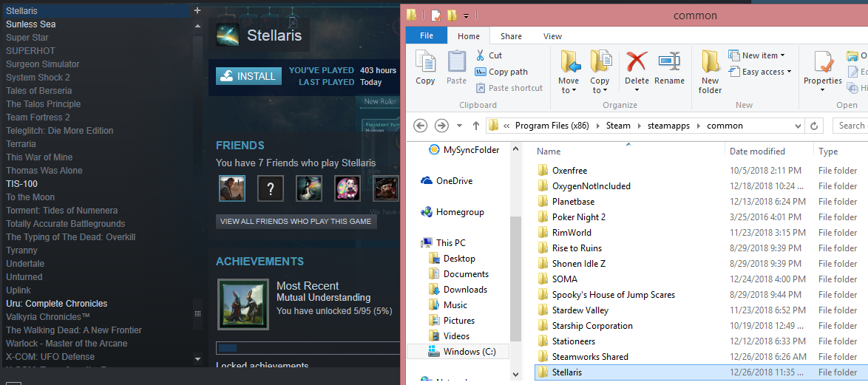The height and width of the screenshot is (385, 868).
Task: Refresh the folder address bar
Action: coord(814,126)
